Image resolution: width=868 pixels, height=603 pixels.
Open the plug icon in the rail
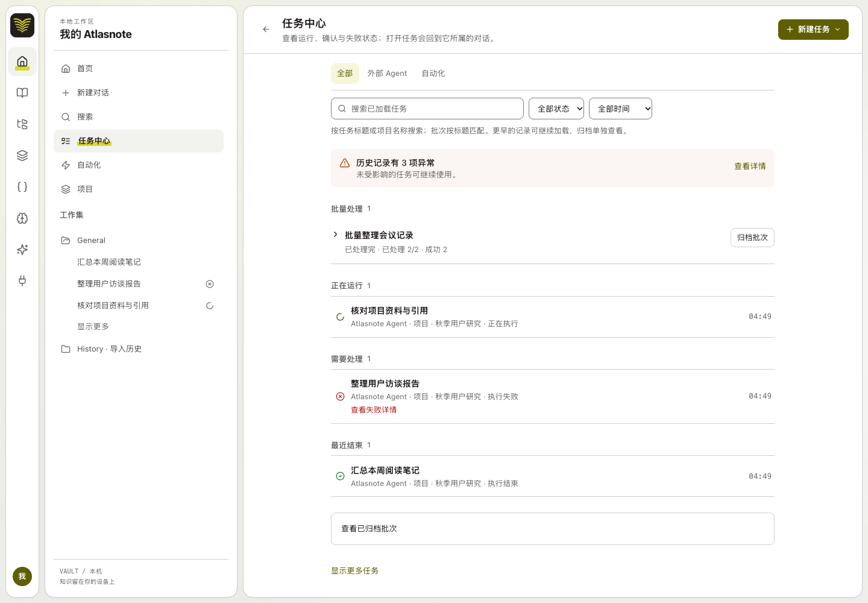22,281
